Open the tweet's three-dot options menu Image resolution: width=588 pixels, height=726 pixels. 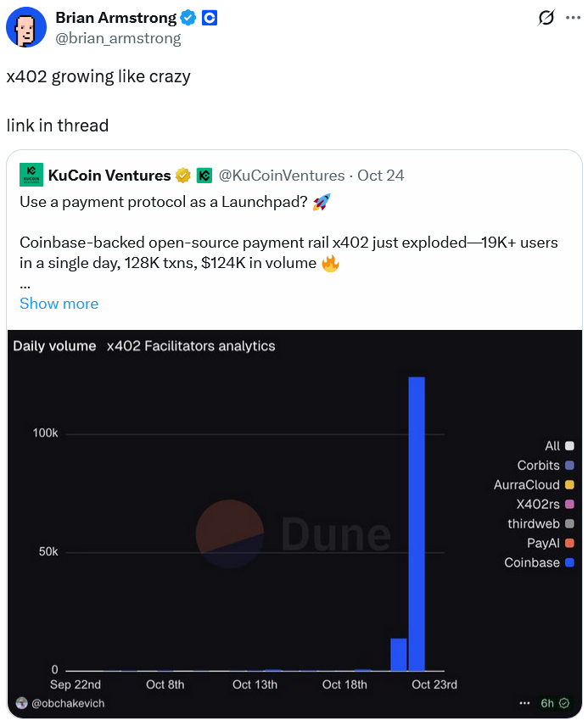point(575,18)
